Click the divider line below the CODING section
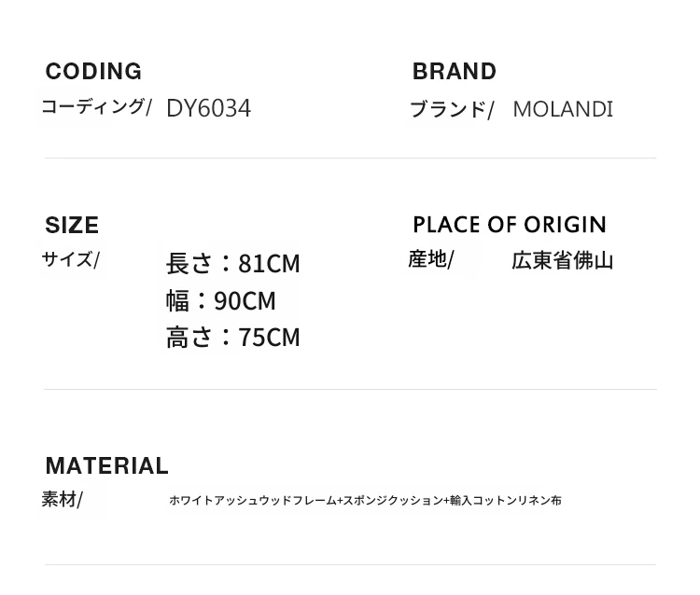 pos(350,158)
